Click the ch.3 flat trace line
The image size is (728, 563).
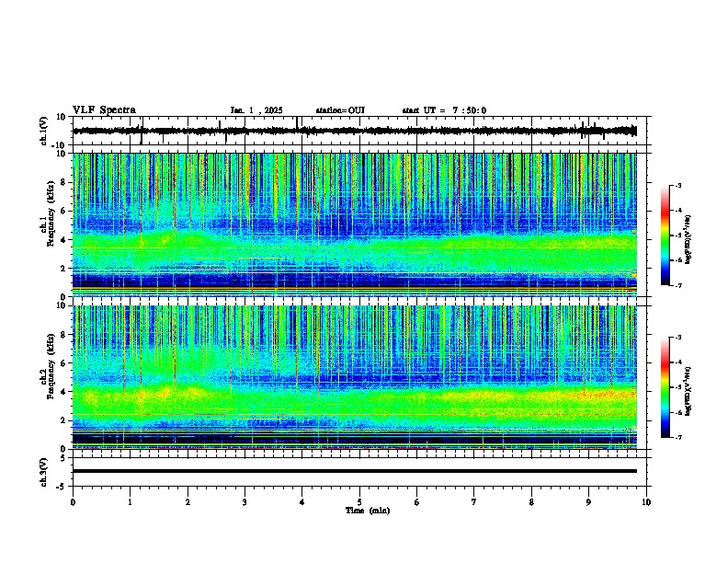355,471
